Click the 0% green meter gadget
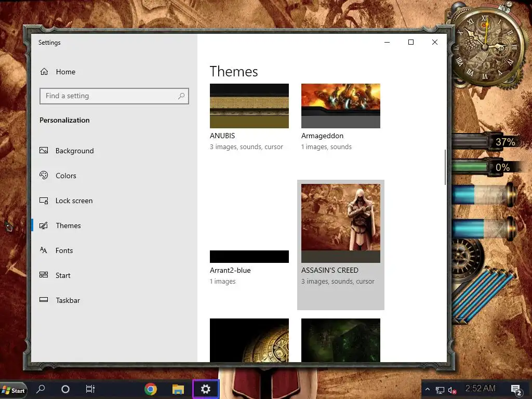This screenshot has width=532, height=399. (485, 167)
